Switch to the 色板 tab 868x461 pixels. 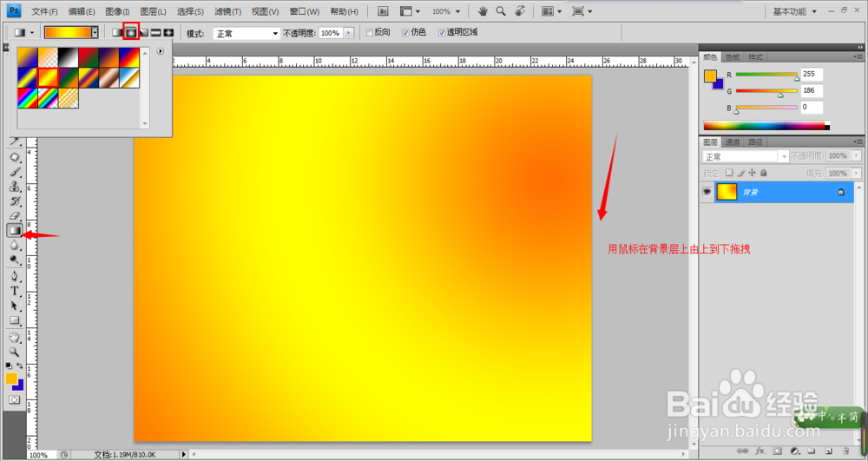(x=733, y=57)
